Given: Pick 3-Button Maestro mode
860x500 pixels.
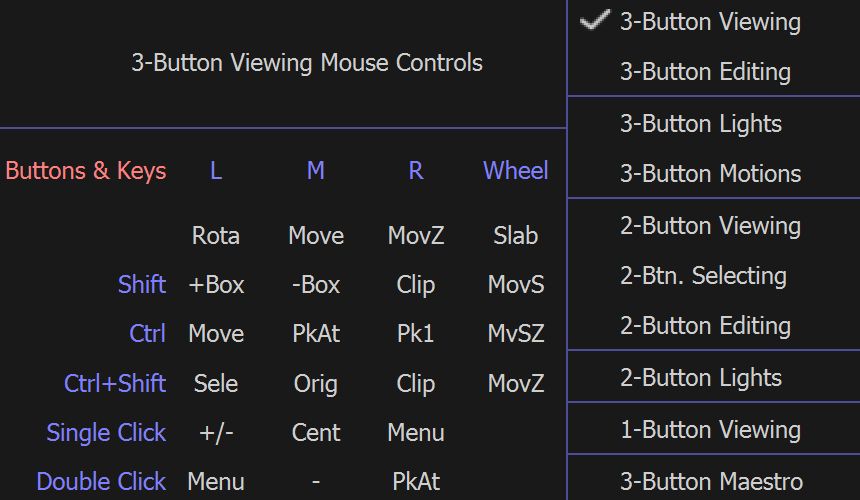Looking at the screenshot, I should [x=710, y=482].
